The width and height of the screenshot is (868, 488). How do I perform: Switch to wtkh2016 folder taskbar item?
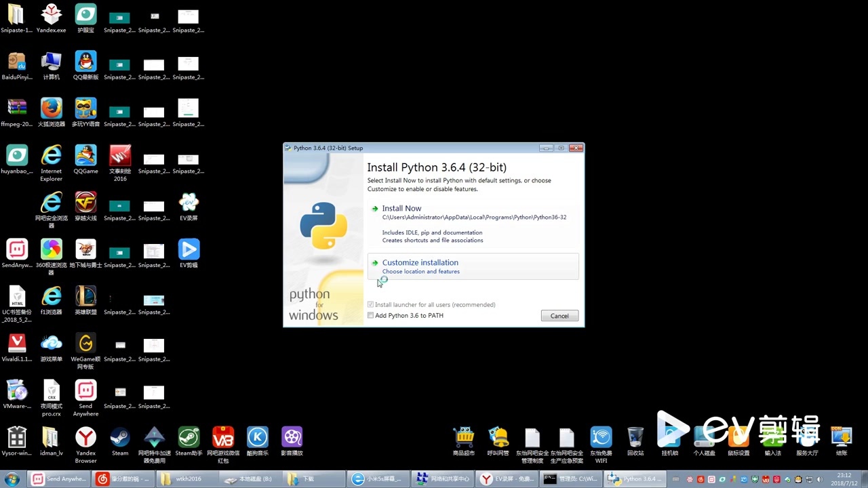pyautogui.click(x=188, y=479)
